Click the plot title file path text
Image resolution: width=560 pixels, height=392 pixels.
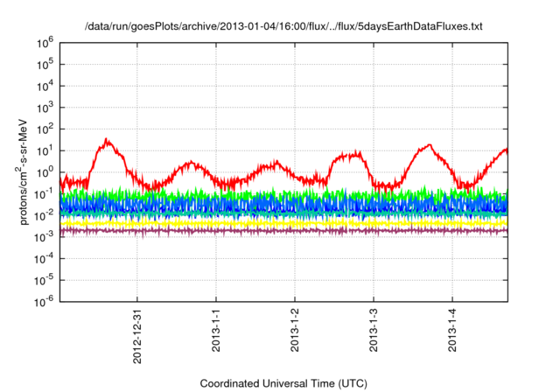click(283, 26)
